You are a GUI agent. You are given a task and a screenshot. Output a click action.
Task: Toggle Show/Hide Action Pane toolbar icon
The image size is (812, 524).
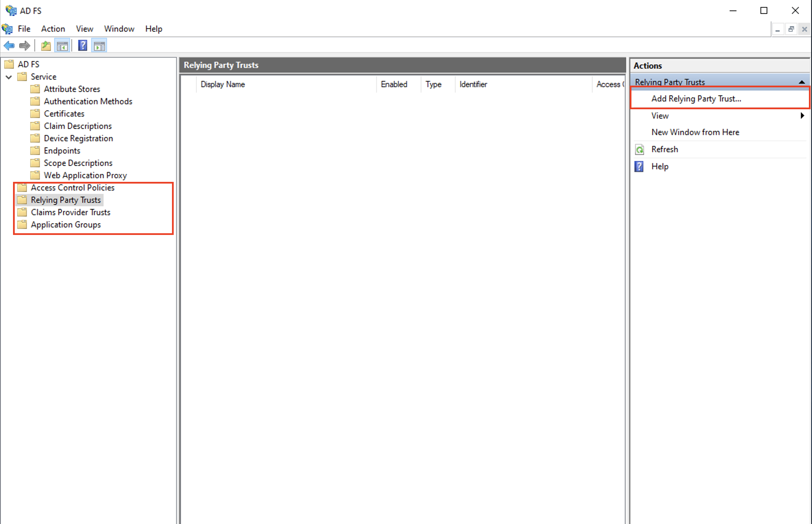[x=99, y=46]
